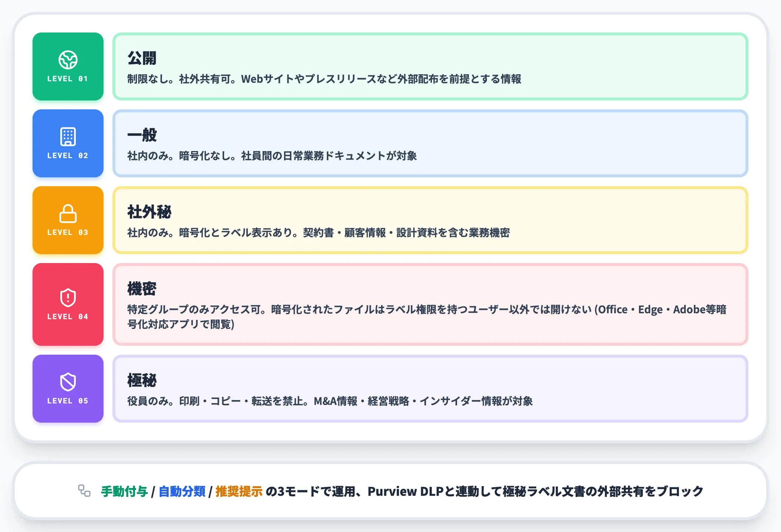Click the description 社内のみ。暗号化とラベル表示あり
781x532 pixels.
click(x=319, y=232)
